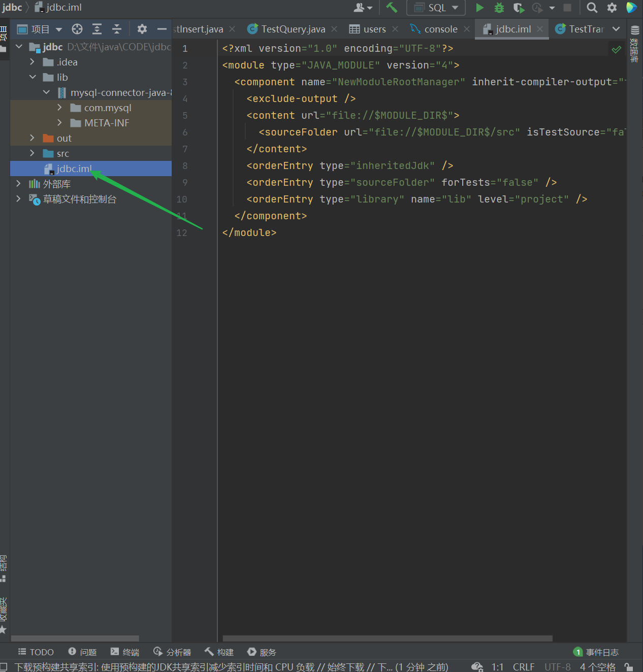Image resolution: width=643 pixels, height=672 pixels.
Task: Click jdbc.iml breadcrumb in navigation bar
Action: 58,8
